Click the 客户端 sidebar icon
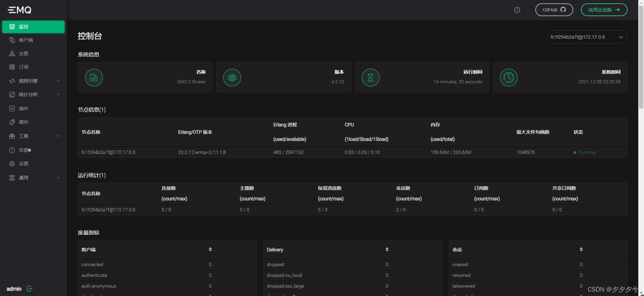Viewport: 644px width, 296px height. [12, 40]
